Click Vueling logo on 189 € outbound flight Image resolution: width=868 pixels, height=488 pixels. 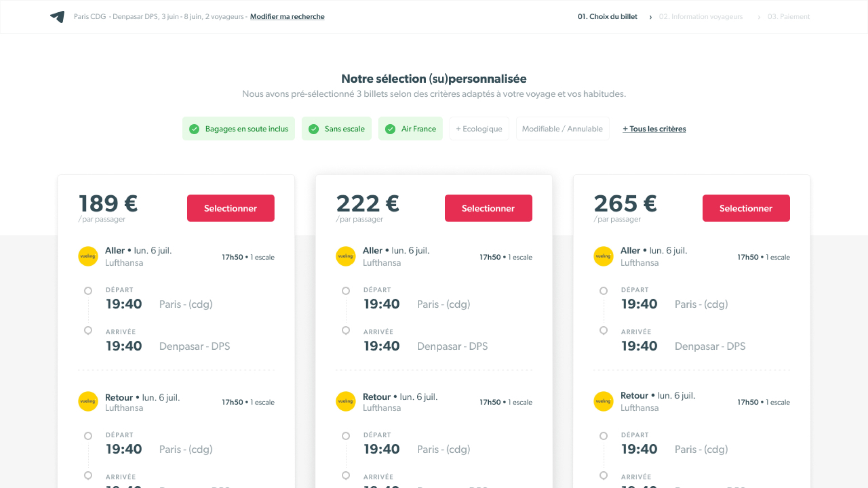[88, 256]
